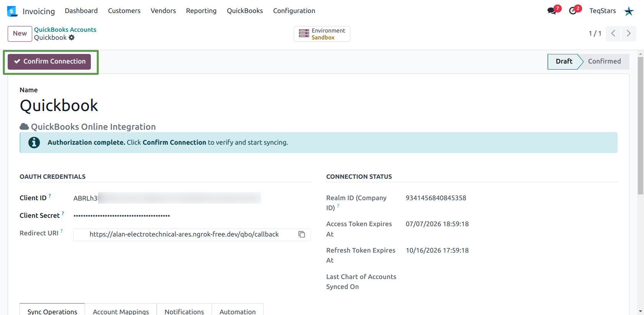
Task: Open the conversations chat icon with 7 badge
Action: tap(552, 11)
